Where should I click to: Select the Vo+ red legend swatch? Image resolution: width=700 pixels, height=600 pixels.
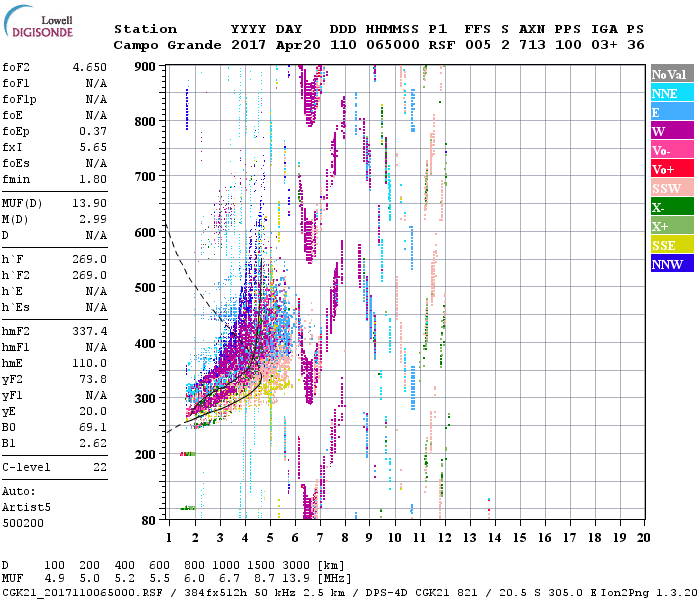[x=672, y=169]
